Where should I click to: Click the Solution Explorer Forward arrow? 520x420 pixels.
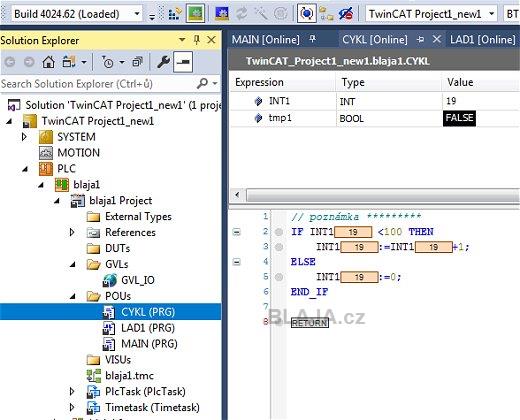[29, 62]
